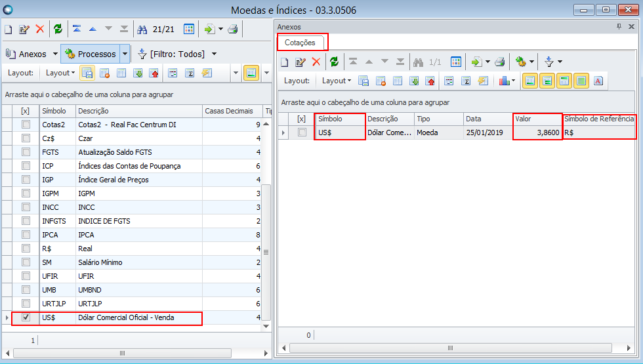Sort by Data column in Cotações grid
Image resolution: width=643 pixels, height=364 pixels.
pos(488,119)
